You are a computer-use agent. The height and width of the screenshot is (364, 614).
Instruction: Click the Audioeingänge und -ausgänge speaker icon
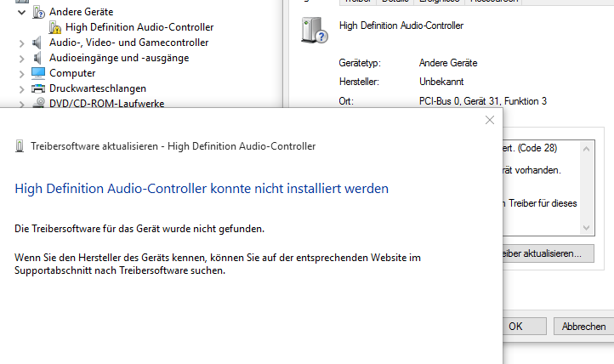pos(37,58)
